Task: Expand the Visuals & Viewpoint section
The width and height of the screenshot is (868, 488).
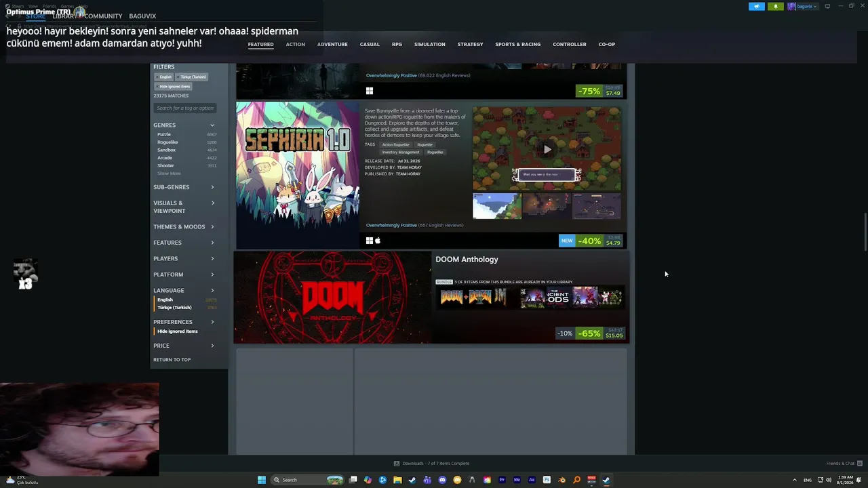Action: pos(184,207)
